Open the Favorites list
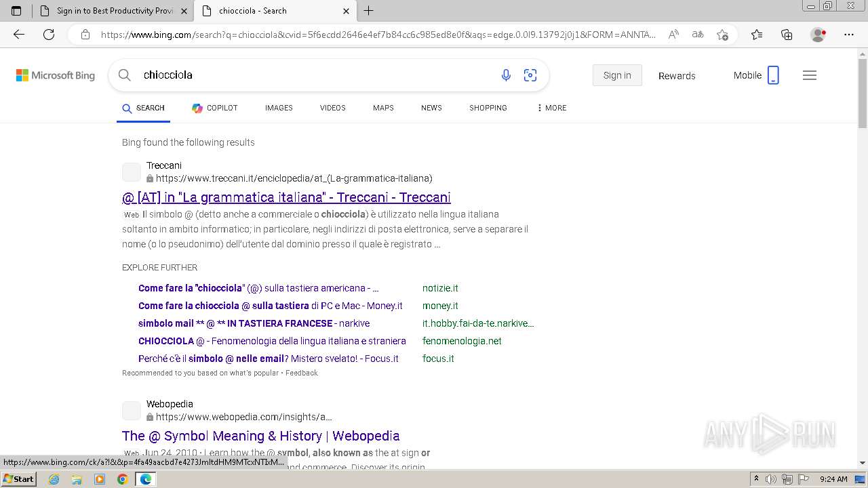Viewport: 868px width, 488px height. (x=757, y=35)
